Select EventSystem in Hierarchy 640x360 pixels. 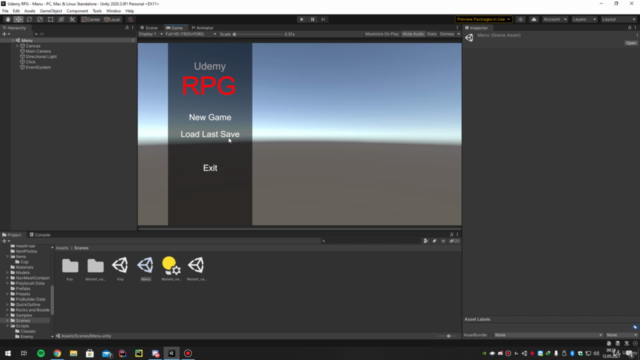(x=38, y=67)
